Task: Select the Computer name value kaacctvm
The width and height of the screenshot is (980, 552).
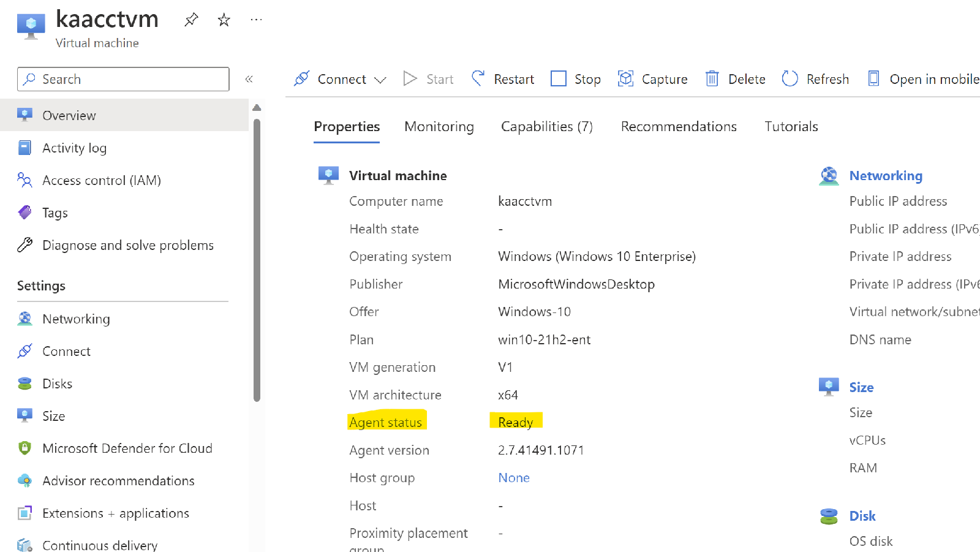Action: 525,202
